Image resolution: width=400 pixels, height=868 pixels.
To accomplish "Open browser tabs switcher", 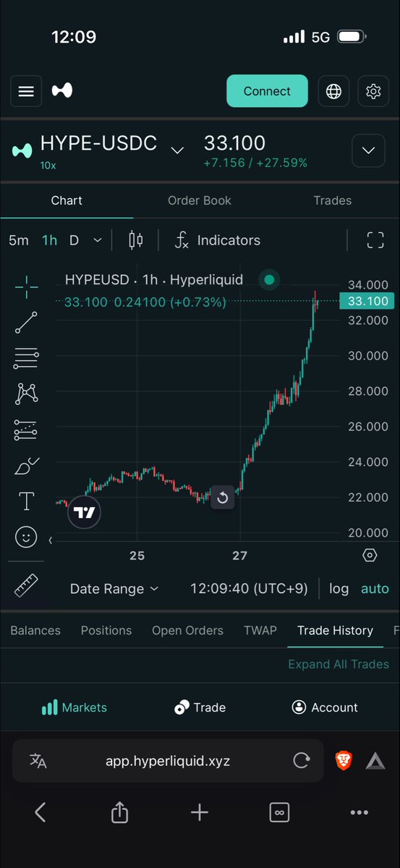I will click(x=279, y=812).
